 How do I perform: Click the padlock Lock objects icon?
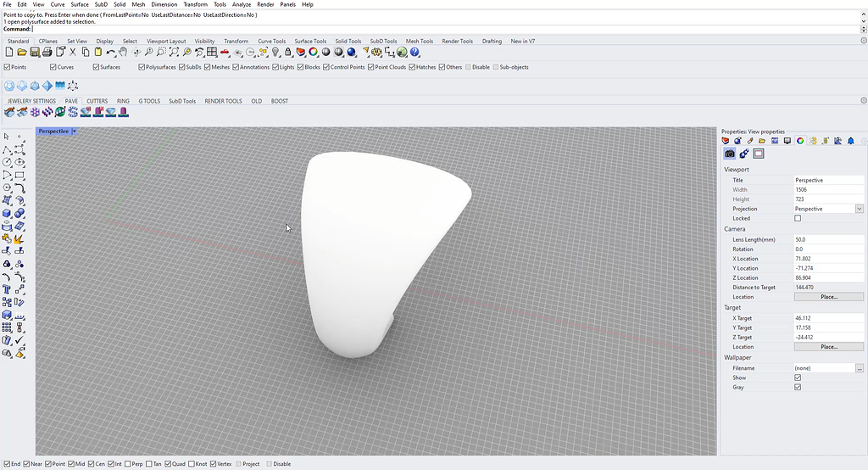point(288,53)
